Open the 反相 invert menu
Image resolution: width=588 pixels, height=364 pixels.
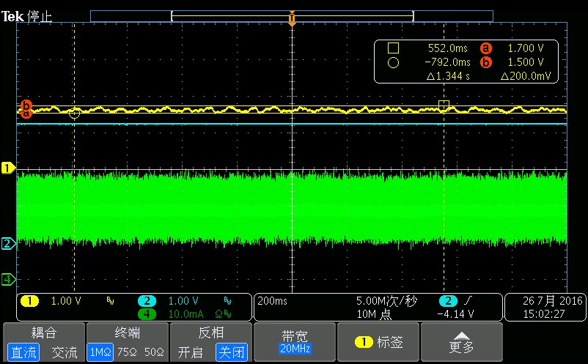coord(210,333)
